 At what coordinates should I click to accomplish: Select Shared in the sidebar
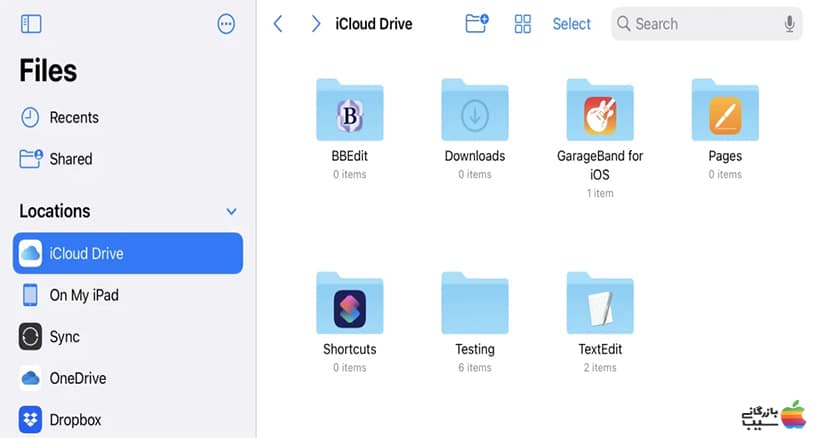coord(71,159)
